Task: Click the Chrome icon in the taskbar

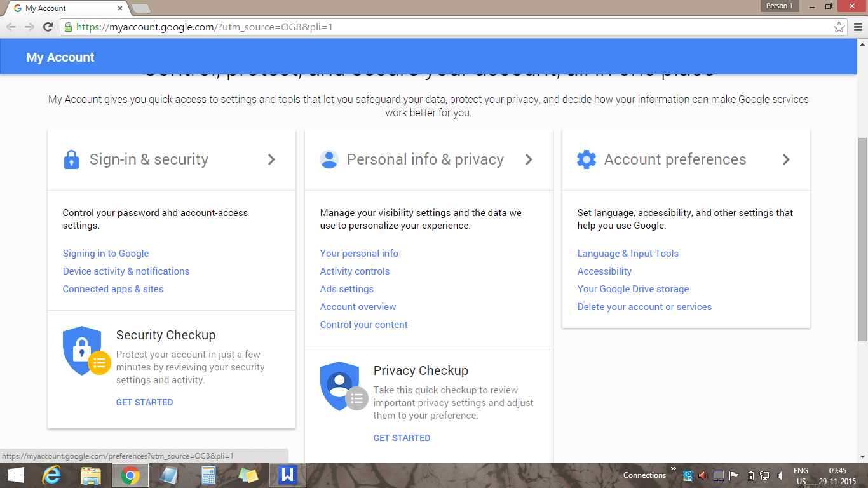Action: 130,475
